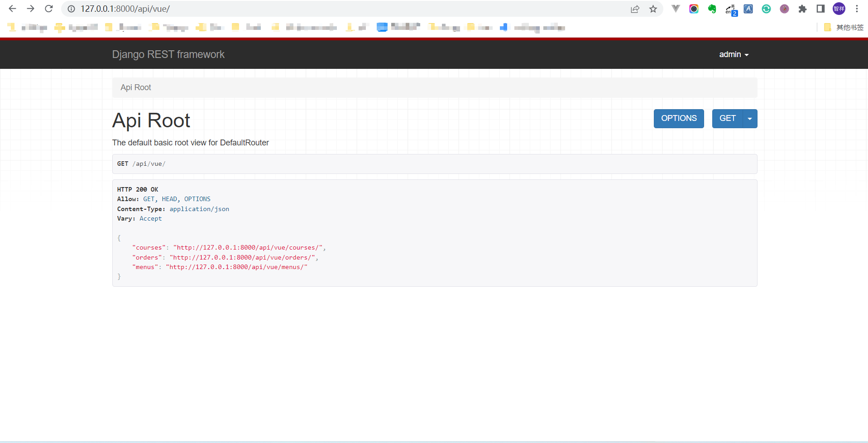Open the blue letter A extension
The width and height of the screenshot is (868, 443).
748,9
